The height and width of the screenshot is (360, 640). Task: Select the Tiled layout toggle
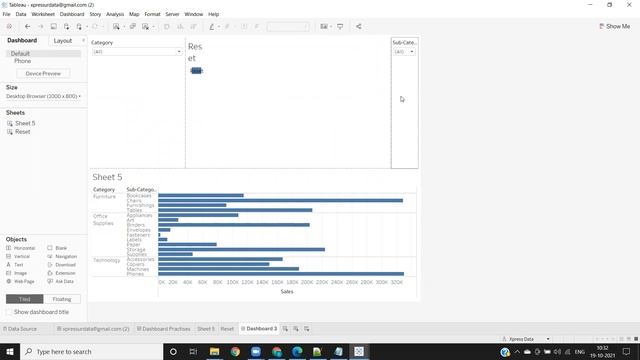24,299
